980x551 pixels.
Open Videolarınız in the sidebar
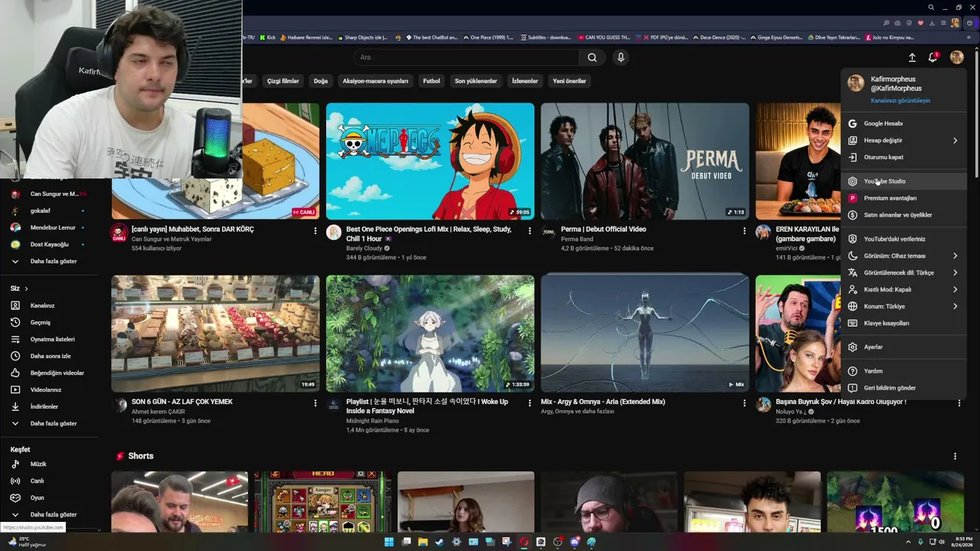(49, 390)
